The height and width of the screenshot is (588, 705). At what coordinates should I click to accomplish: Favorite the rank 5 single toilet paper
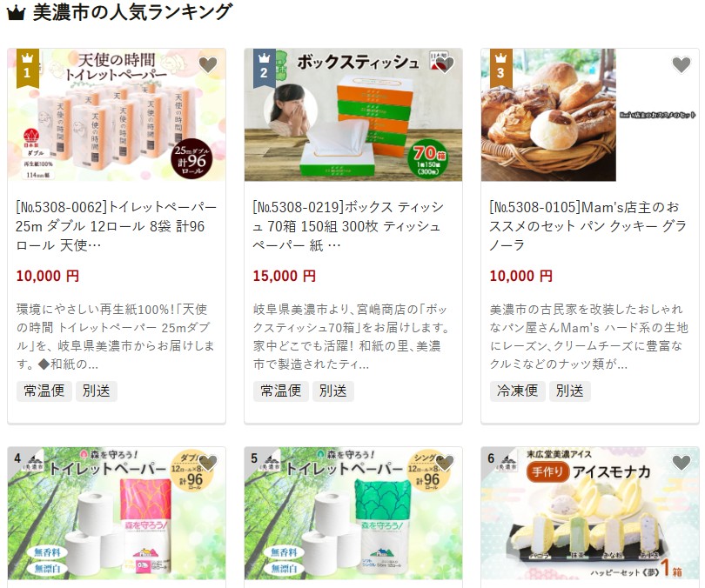coord(445,463)
